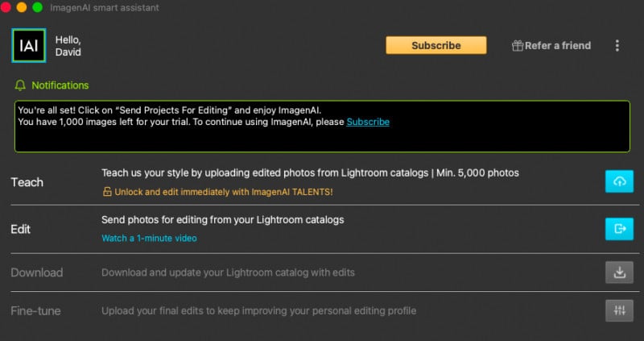Click the cloud upload icon for Teach
The width and height of the screenshot is (644, 341).
pos(619,181)
